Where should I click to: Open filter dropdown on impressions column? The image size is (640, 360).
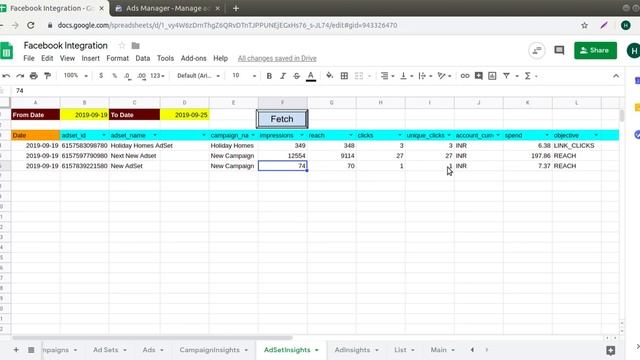coord(302,136)
